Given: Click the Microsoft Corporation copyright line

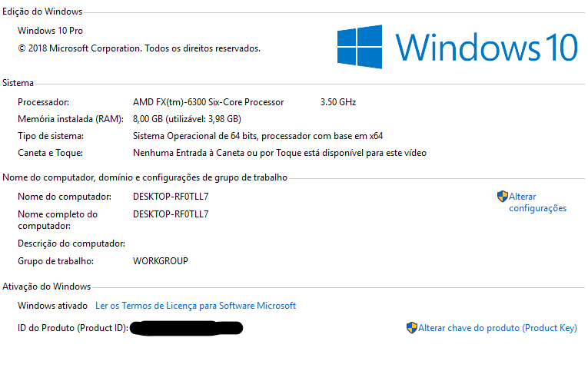Looking at the screenshot, I should 139,48.
